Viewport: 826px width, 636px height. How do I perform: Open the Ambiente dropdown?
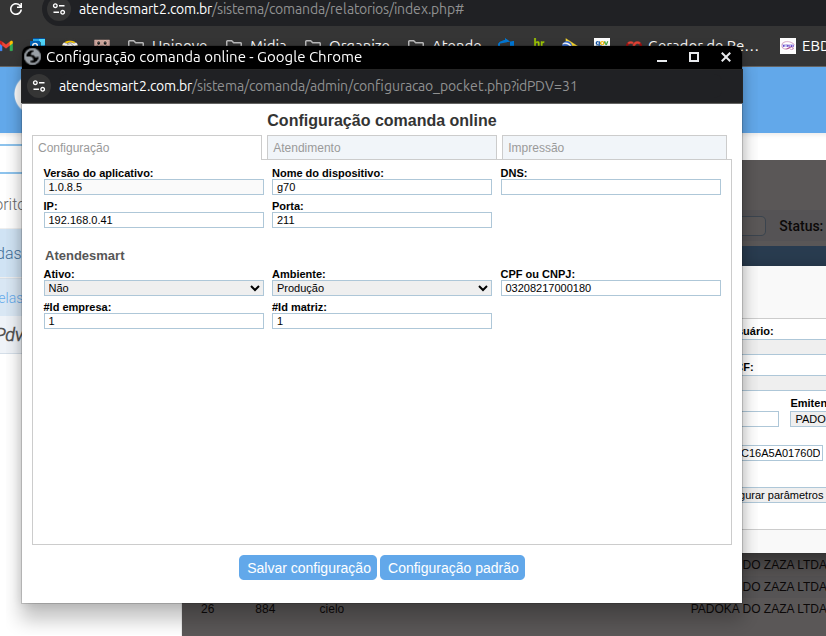pyautogui.click(x=382, y=288)
